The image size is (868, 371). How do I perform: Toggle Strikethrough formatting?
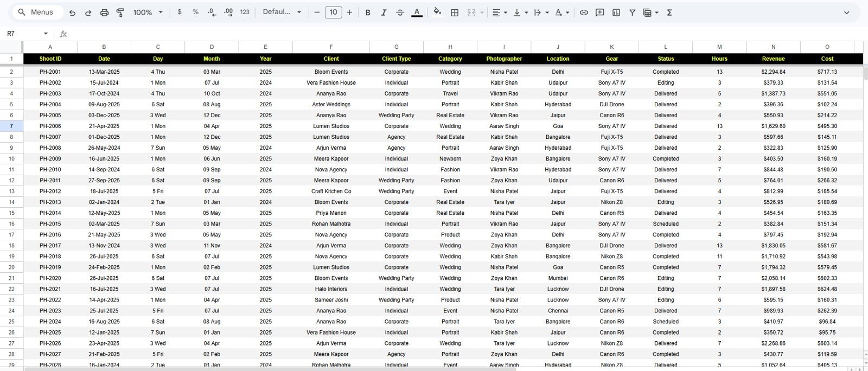[x=400, y=12]
